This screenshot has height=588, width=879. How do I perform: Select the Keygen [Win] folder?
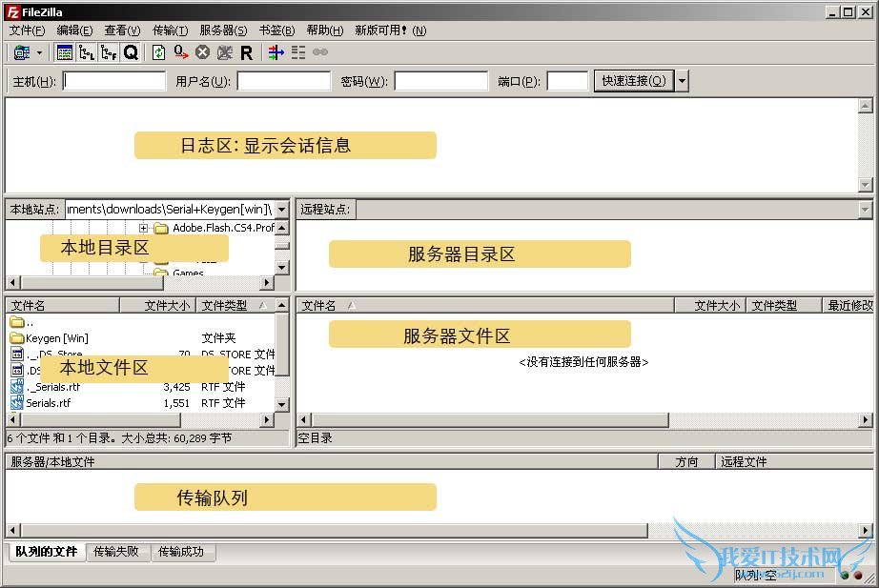click(x=50, y=338)
